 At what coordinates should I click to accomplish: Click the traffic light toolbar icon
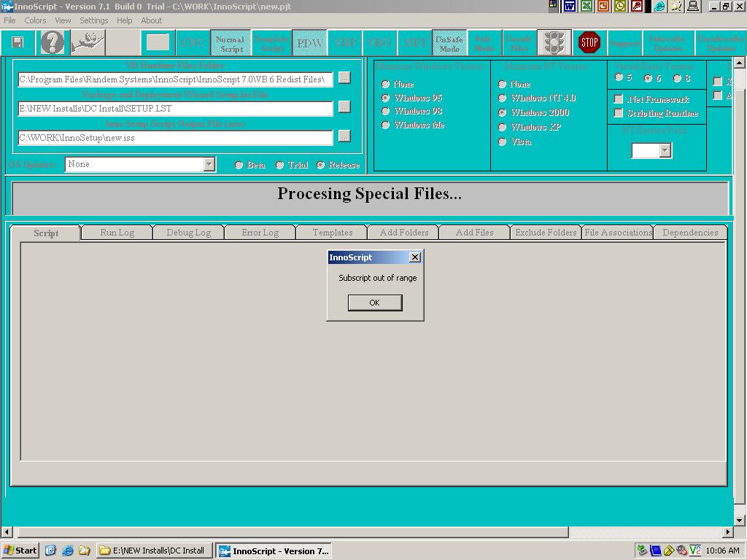(x=554, y=42)
